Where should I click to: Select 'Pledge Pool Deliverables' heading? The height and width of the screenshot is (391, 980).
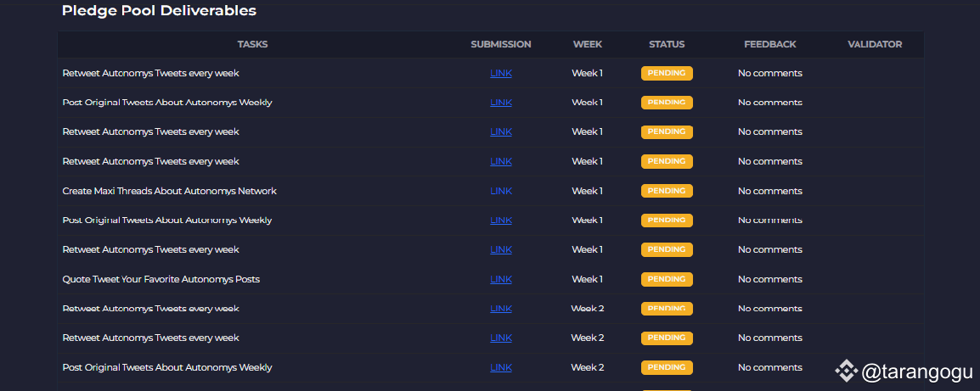(x=159, y=11)
